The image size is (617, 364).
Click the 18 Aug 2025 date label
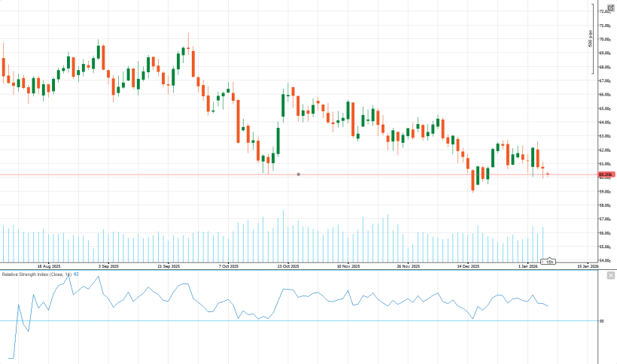[49, 266]
